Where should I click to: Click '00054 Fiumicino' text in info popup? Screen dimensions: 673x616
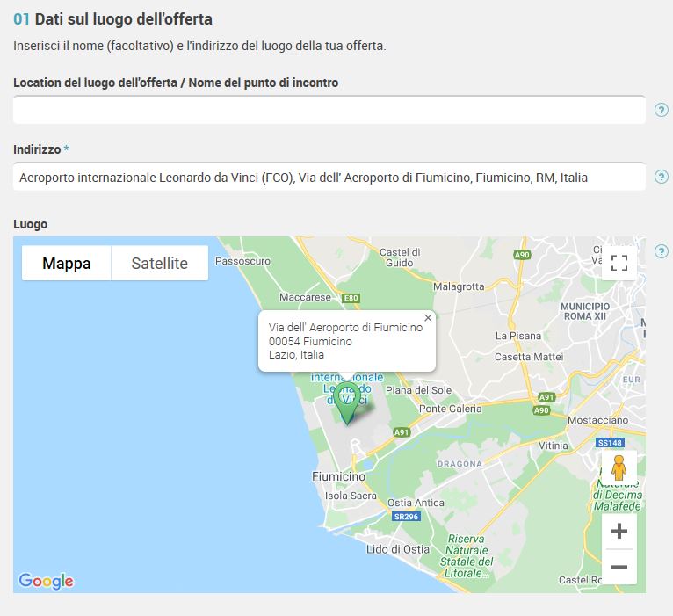[x=310, y=342]
